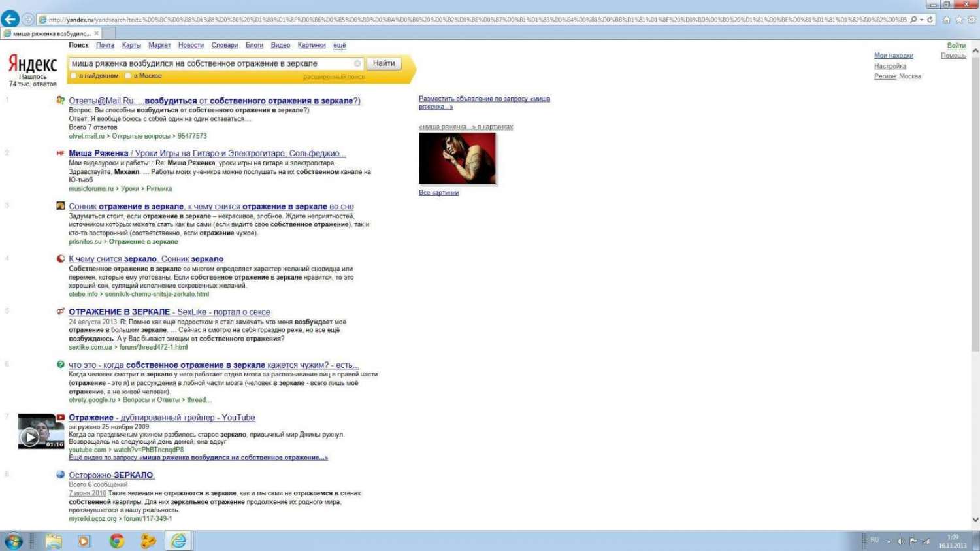Image resolution: width=980 pixels, height=551 pixels.
Task: Open the 'расширенный поиск' link
Action: coord(334,77)
